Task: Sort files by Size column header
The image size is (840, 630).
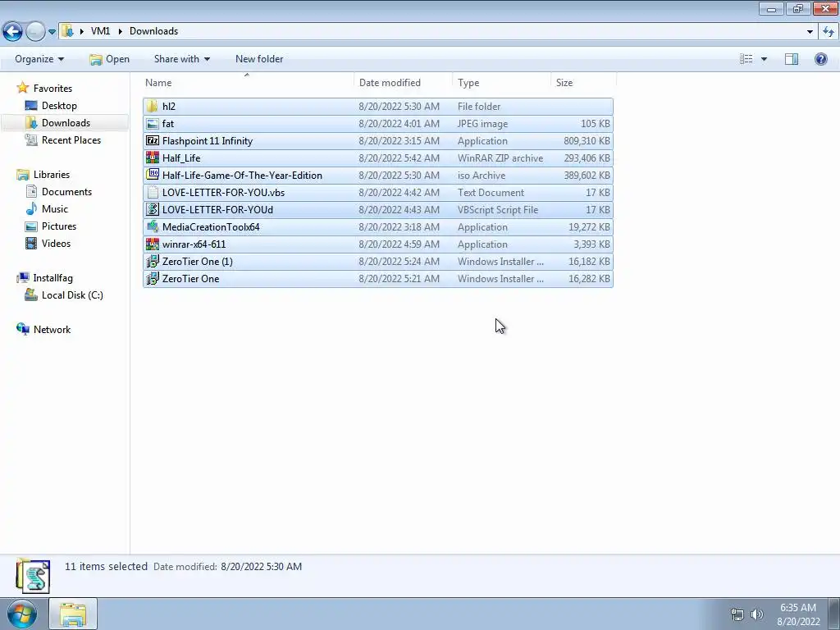Action: (x=583, y=83)
